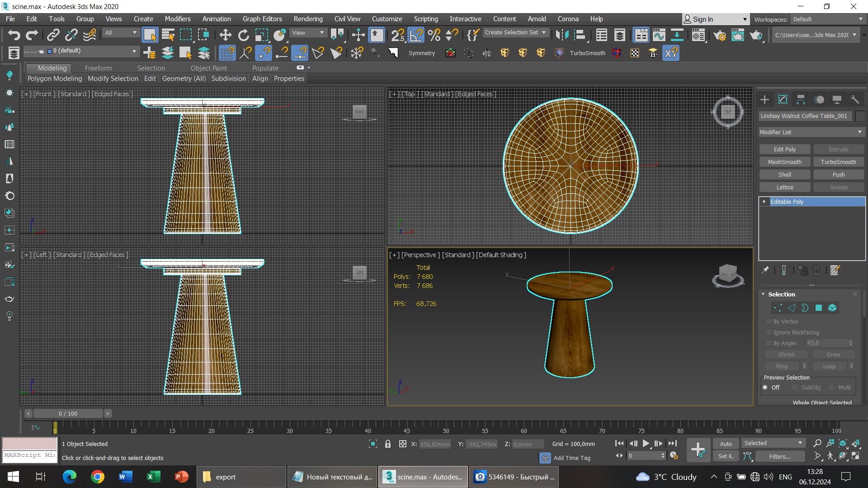
Task: Open Zoom Extents All navigation icon
Action: [856, 443]
